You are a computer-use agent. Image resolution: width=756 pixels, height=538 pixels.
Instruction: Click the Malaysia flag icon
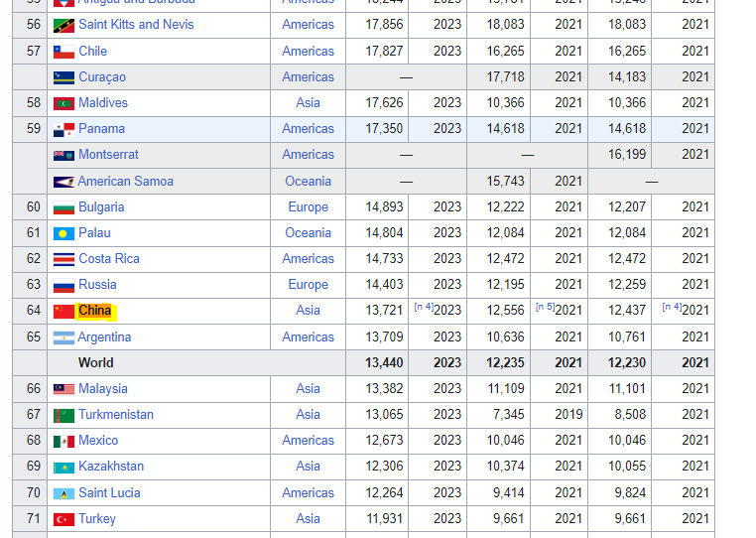pyautogui.click(x=63, y=389)
